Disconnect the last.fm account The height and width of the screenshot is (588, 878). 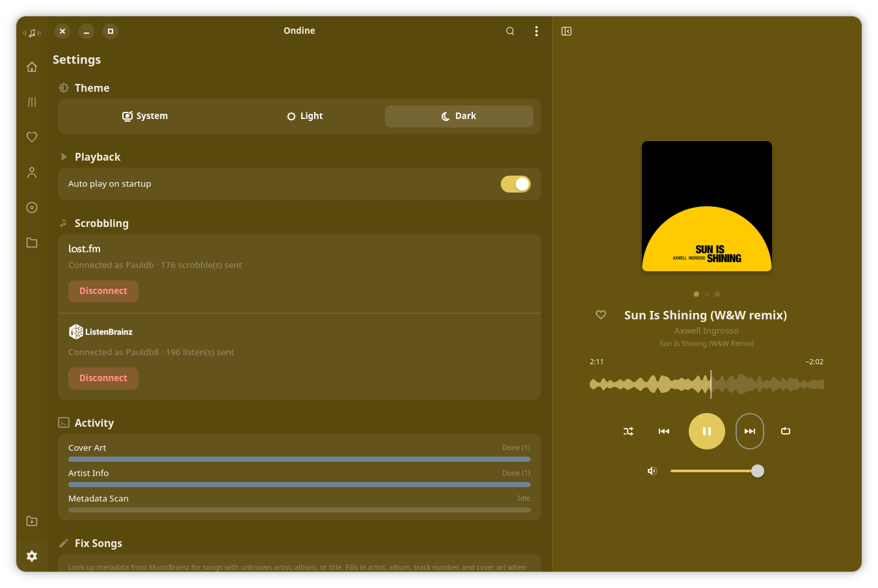[103, 291]
